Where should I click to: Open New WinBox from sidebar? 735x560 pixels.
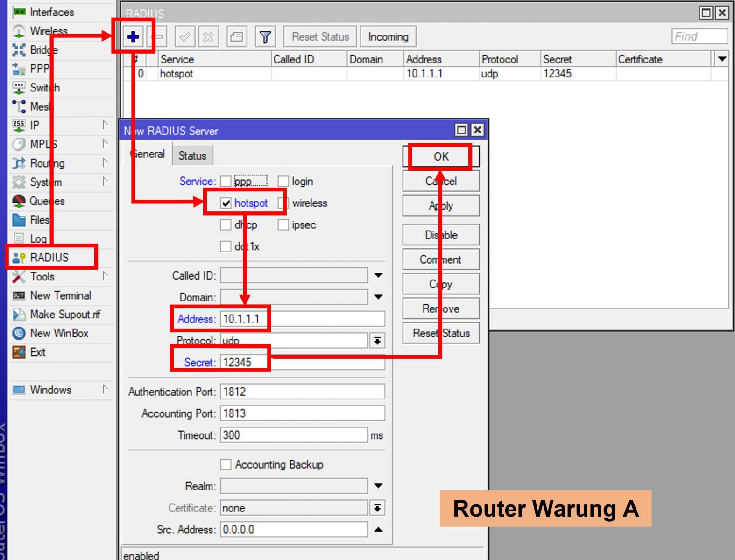59,333
